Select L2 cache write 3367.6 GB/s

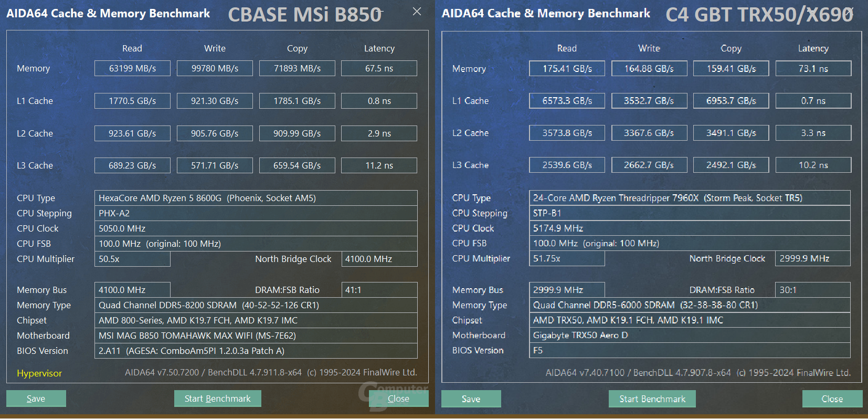tap(649, 133)
